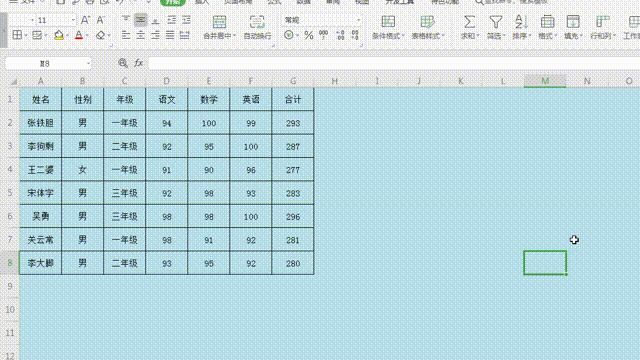
Task: Expand the 求和 dropdown arrow
Action: pos(478,36)
